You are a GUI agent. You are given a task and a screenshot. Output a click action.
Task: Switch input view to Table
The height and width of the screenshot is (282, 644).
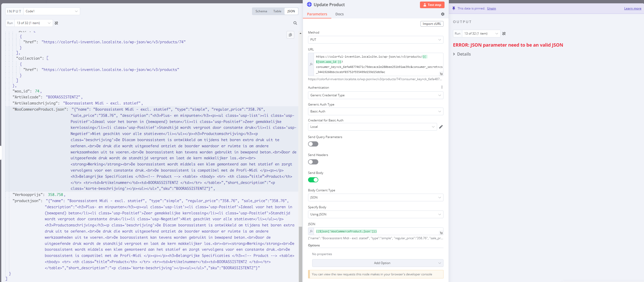tap(277, 11)
